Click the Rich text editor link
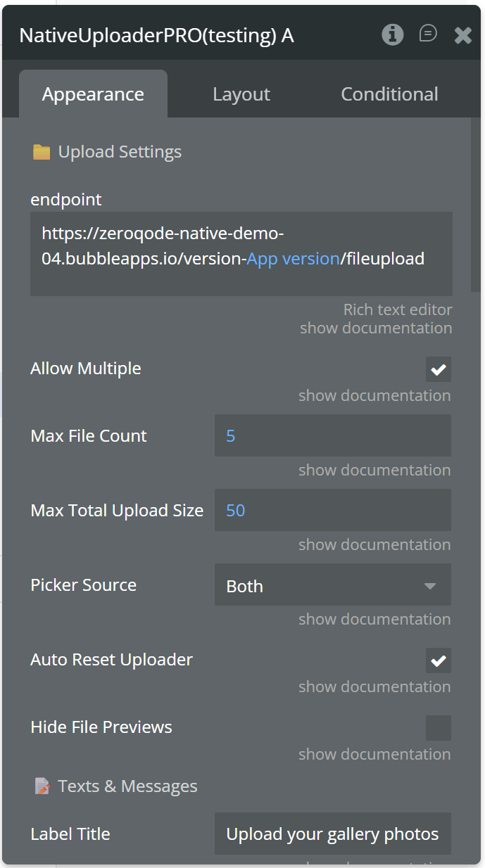 397,309
